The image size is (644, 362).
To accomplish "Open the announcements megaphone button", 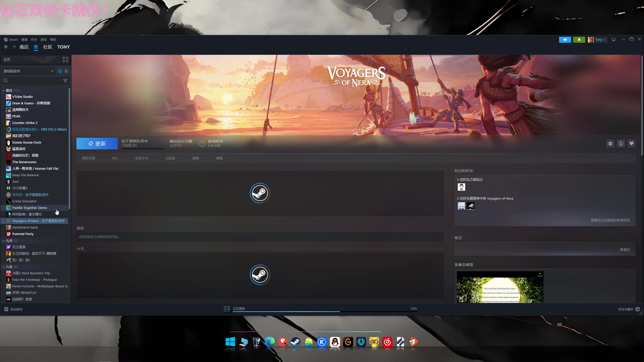I will (x=565, y=40).
